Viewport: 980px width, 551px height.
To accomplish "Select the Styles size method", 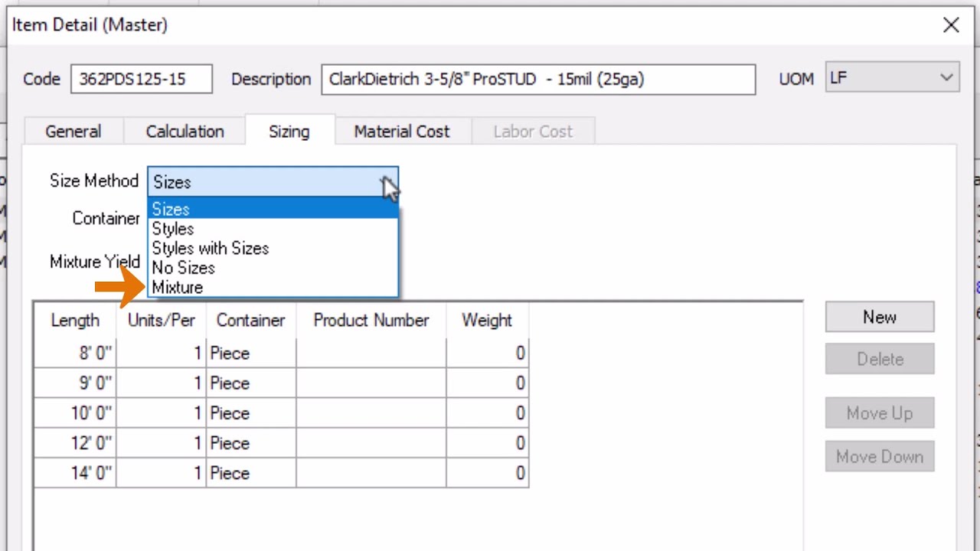I will (x=173, y=229).
